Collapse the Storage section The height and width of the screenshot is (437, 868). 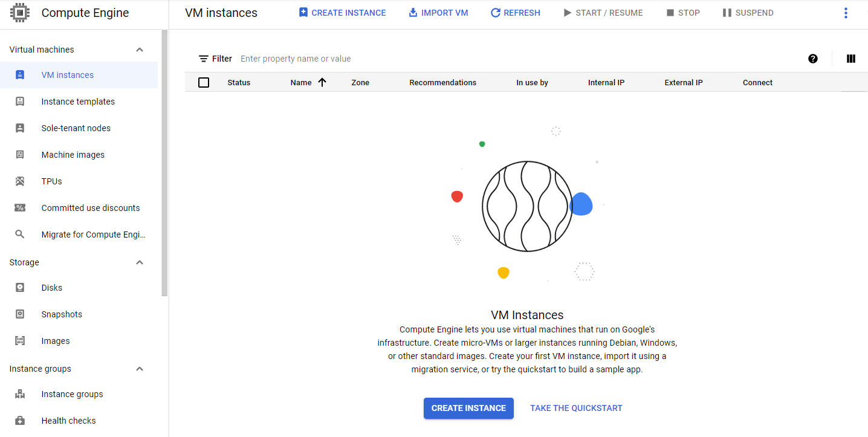coord(140,262)
